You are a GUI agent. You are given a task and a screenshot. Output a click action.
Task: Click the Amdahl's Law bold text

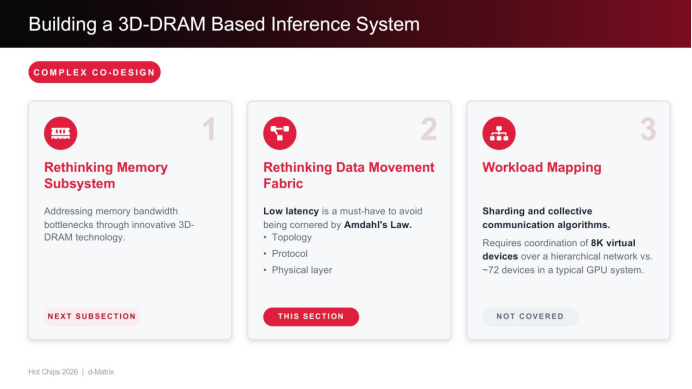click(378, 225)
